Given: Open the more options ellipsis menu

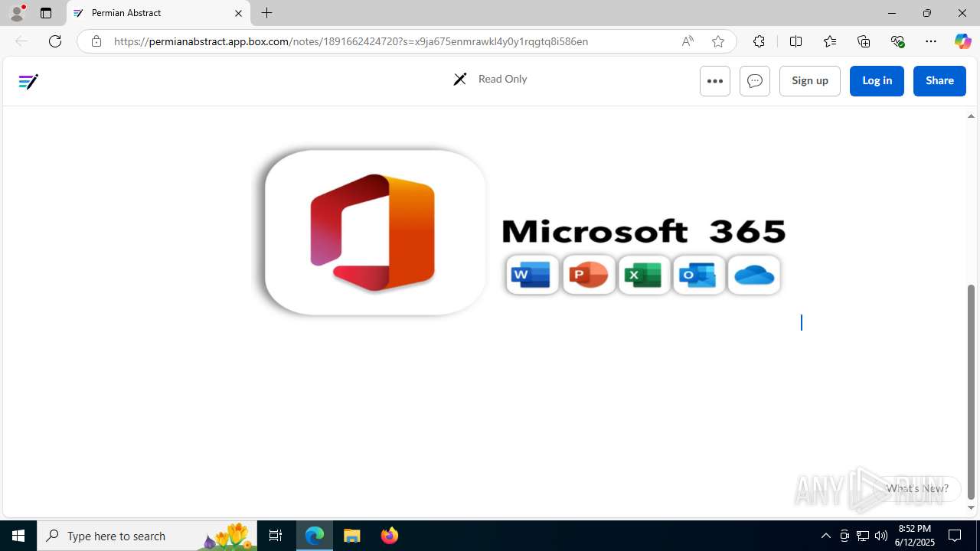Looking at the screenshot, I should point(715,81).
